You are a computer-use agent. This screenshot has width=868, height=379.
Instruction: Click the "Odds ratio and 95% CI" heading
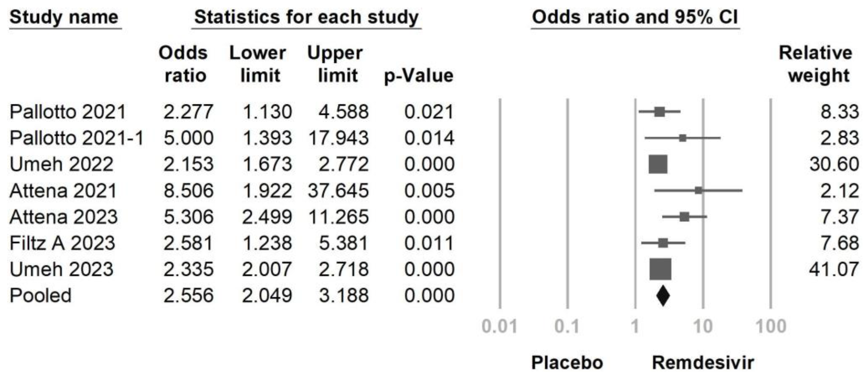635,17
